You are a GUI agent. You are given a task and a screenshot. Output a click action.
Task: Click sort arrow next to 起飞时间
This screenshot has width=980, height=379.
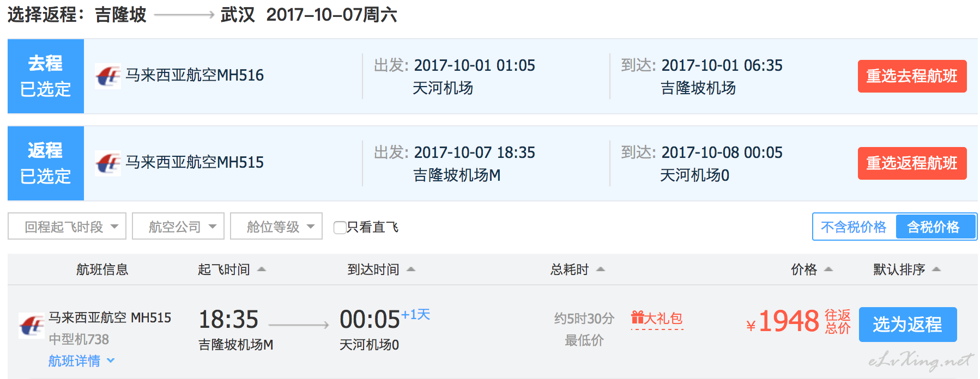point(262,269)
